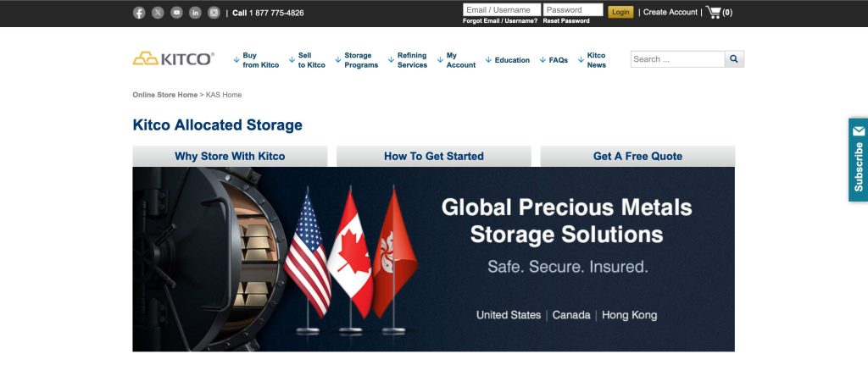Screen dimensions: 868x365
Task: Expand the Refining Services dropdown
Action: pyautogui.click(x=408, y=60)
